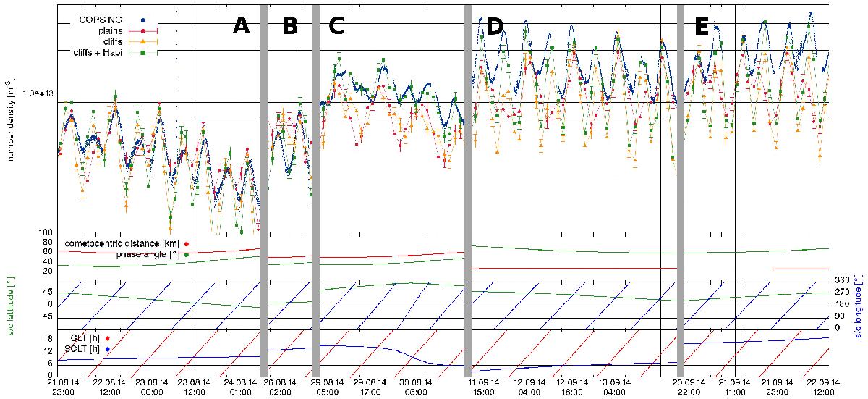Click the blue SCLT legend dot

108,349
